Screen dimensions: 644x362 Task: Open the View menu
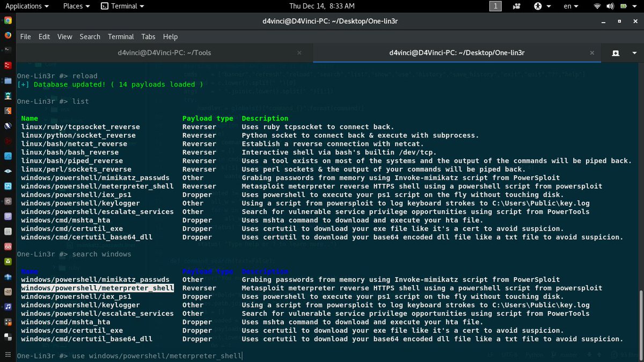coord(64,36)
